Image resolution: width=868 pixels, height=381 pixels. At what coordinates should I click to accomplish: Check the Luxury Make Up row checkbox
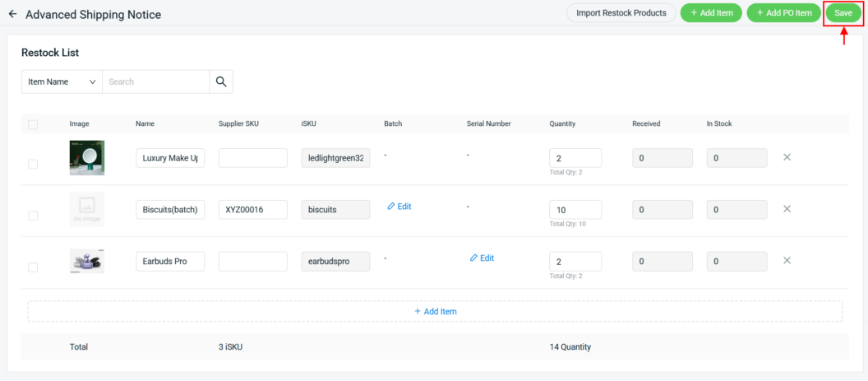click(33, 164)
